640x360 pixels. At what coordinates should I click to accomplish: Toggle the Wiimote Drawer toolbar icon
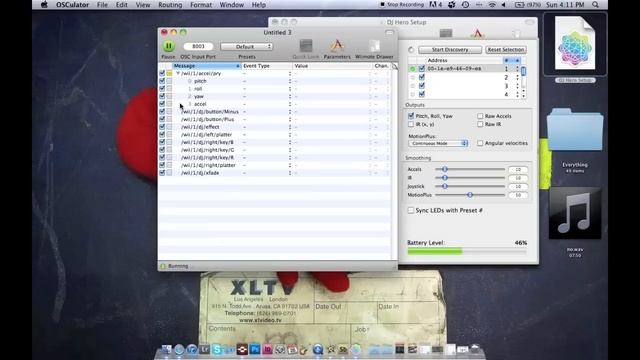coord(374,46)
